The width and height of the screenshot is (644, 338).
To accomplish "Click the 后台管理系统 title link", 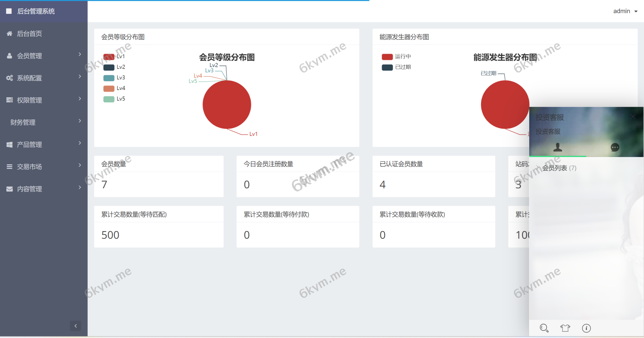I will (36, 11).
